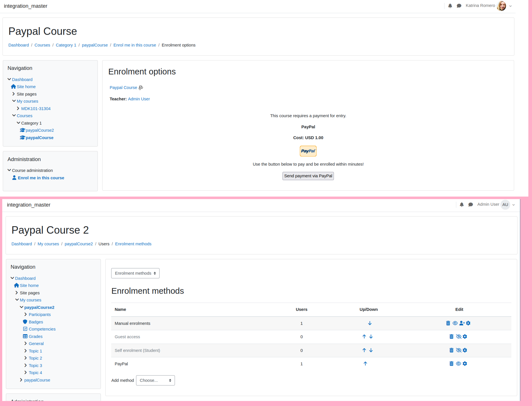The width and height of the screenshot is (532, 406).
Task: Open Badges in lower navigation tree
Action: (36, 322)
